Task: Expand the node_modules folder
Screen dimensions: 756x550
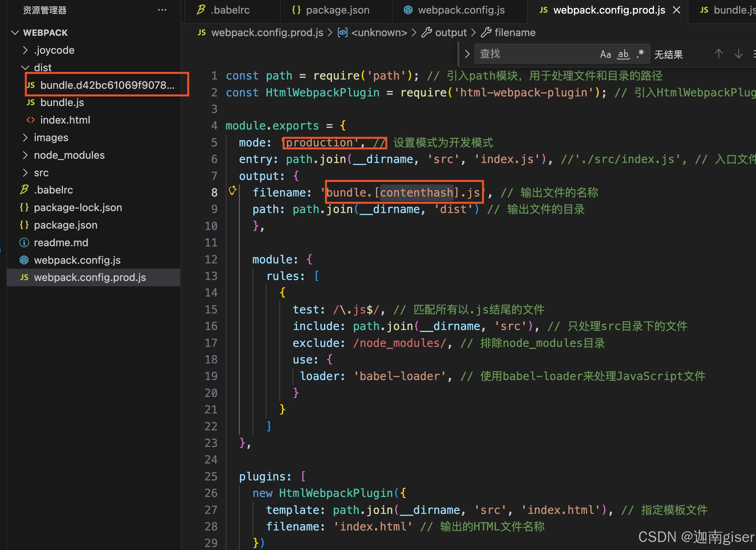Action: click(25, 155)
